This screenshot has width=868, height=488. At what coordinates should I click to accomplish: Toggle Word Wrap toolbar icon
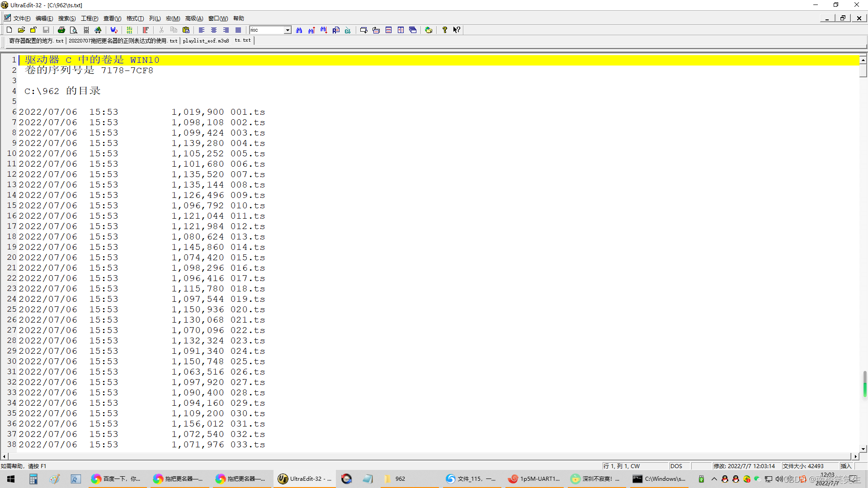pyautogui.click(x=114, y=30)
